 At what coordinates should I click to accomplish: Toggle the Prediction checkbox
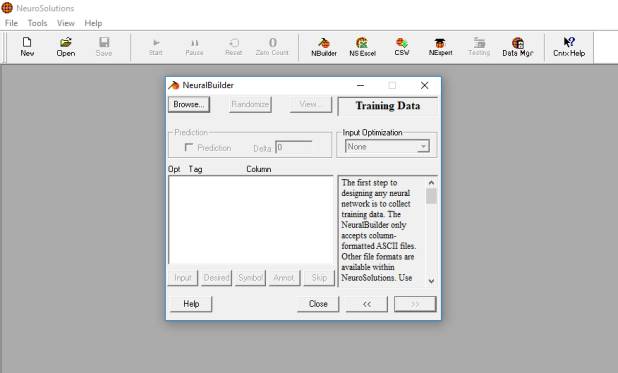189,147
